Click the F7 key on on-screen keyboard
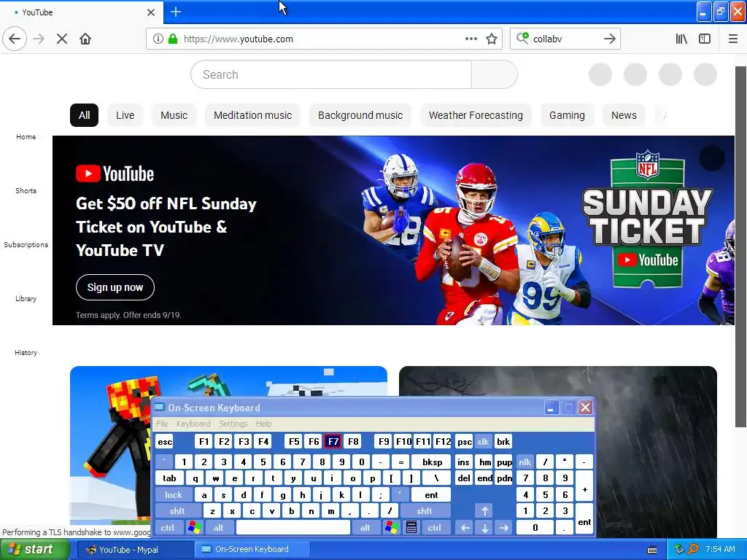Image resolution: width=747 pixels, height=560 pixels. pyautogui.click(x=333, y=442)
